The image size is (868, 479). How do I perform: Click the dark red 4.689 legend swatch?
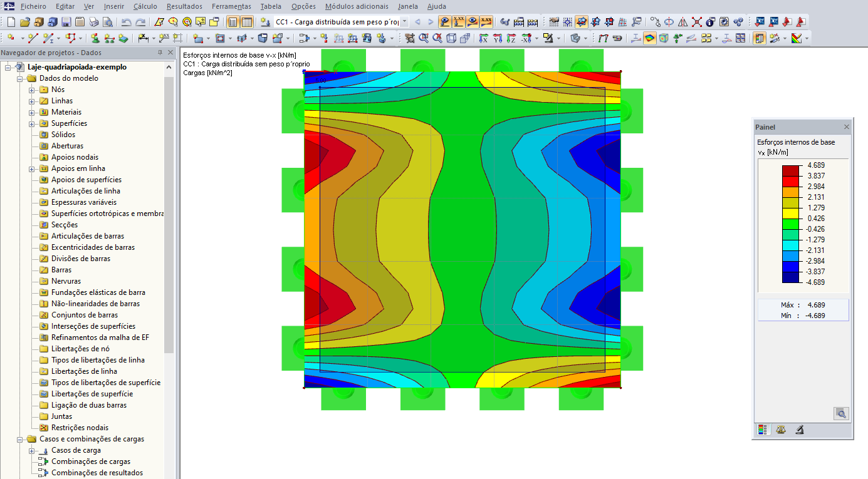[x=791, y=170]
